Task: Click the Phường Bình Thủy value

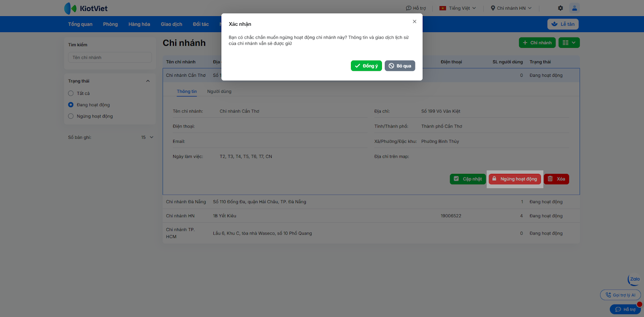Action: tap(440, 142)
